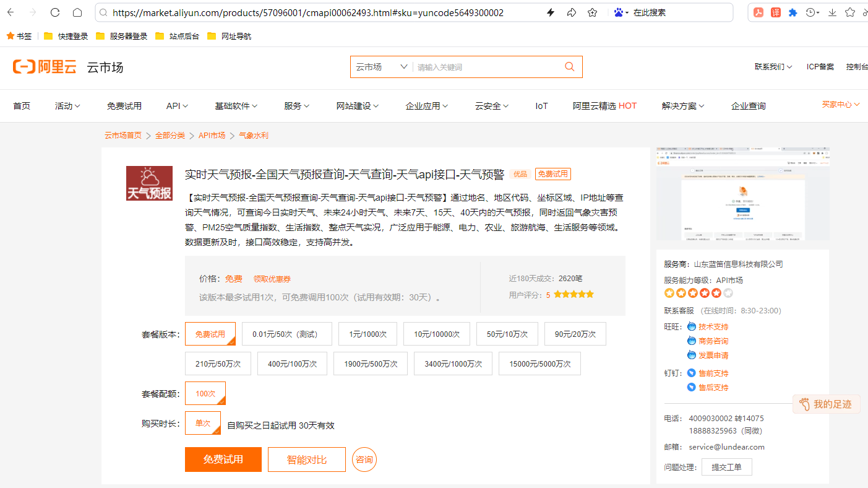868x488 pixels.
Task: Click the 领取优惠券 link
Action: pyautogui.click(x=272, y=279)
